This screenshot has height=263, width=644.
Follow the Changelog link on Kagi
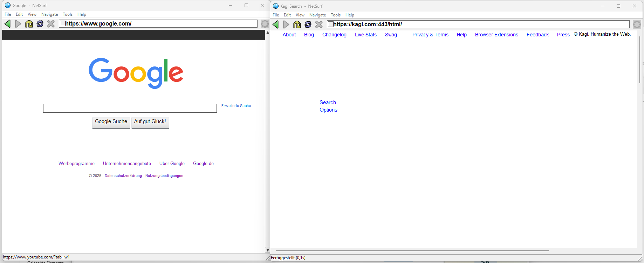pos(334,35)
